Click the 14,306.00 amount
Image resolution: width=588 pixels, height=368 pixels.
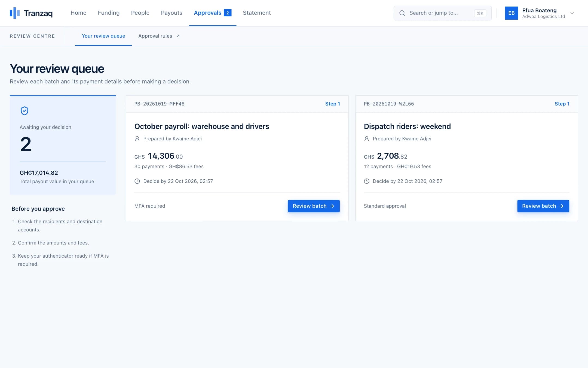tap(165, 156)
